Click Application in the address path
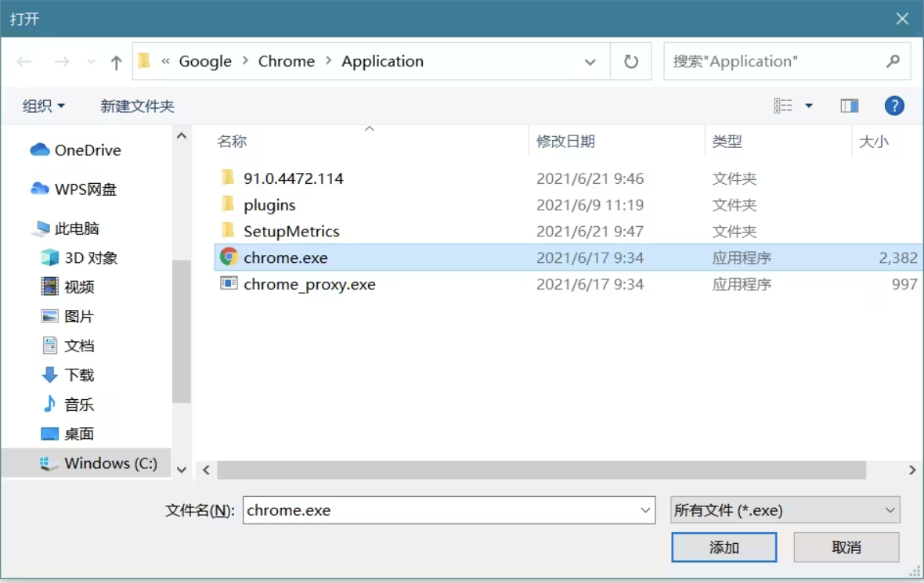Image resolution: width=924 pixels, height=583 pixels. (382, 61)
